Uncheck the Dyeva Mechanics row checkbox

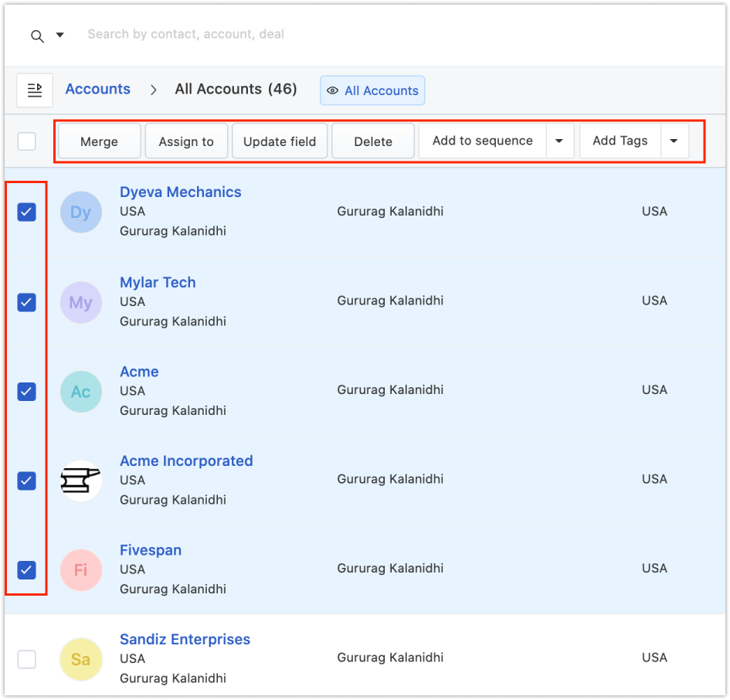[26, 212]
